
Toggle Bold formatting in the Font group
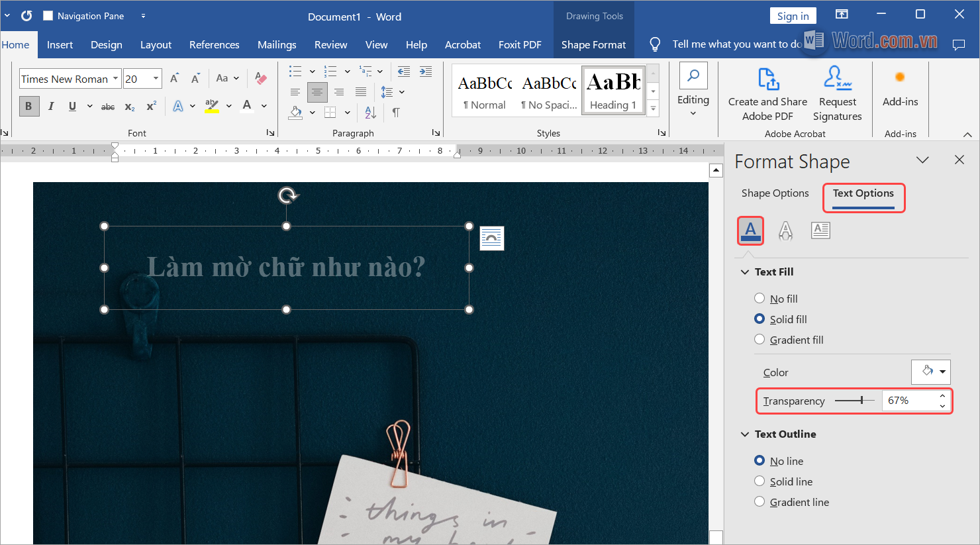[x=28, y=106]
